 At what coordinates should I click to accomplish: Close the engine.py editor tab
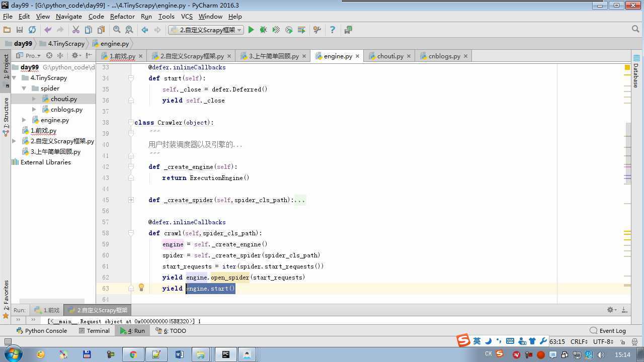pyautogui.click(x=358, y=56)
